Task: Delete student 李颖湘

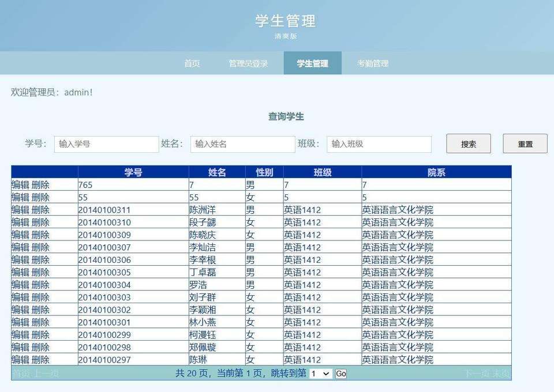Action: click(x=40, y=310)
